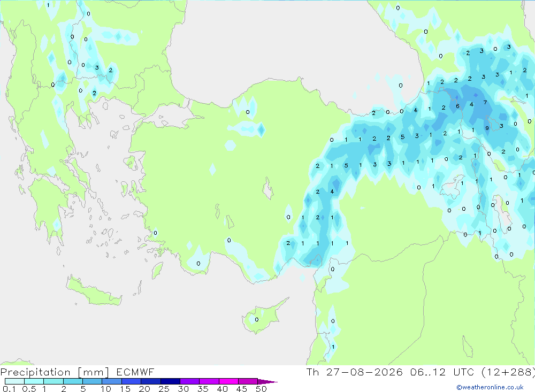Pick the 10–15 mm legend swatch
Viewport: 535px width, 392px height.
pyautogui.click(x=112, y=381)
